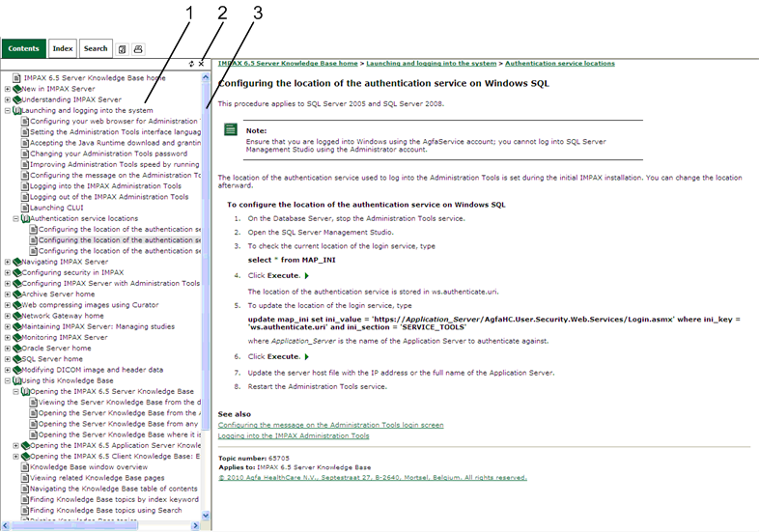Click the green Note icon
Viewport: 759px width, 532px height.
pyautogui.click(x=231, y=129)
